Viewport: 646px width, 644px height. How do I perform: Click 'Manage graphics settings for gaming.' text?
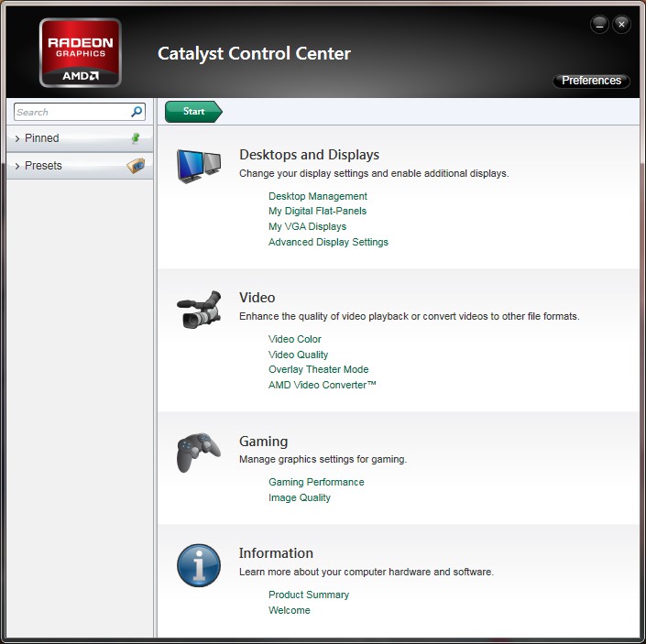(323, 459)
